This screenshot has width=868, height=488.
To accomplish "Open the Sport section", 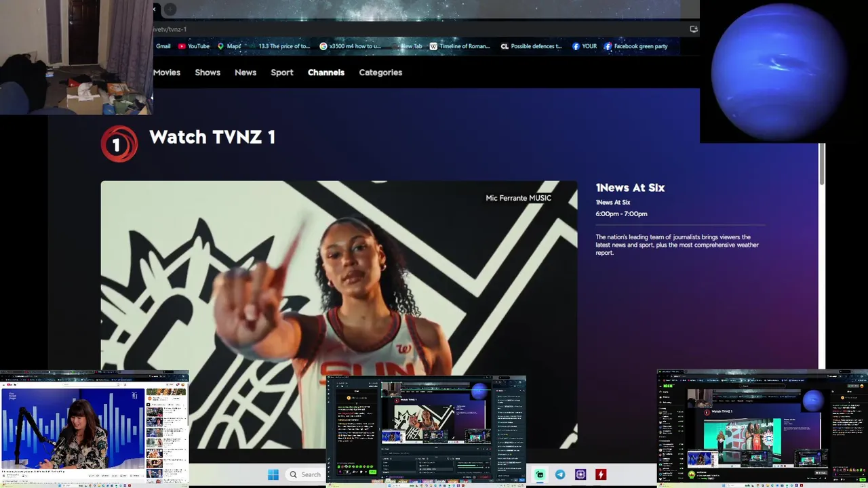I will pos(282,73).
